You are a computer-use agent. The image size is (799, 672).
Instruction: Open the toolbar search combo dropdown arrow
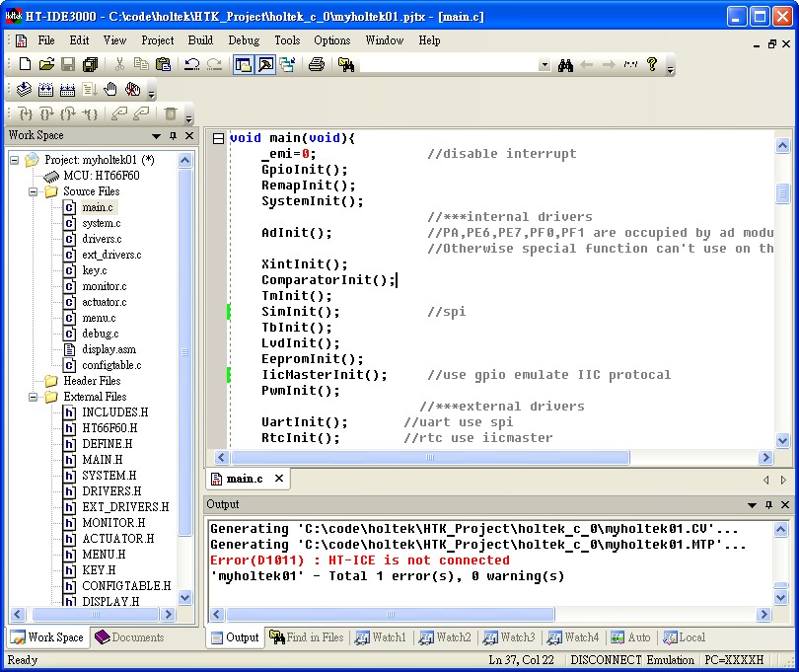click(545, 65)
